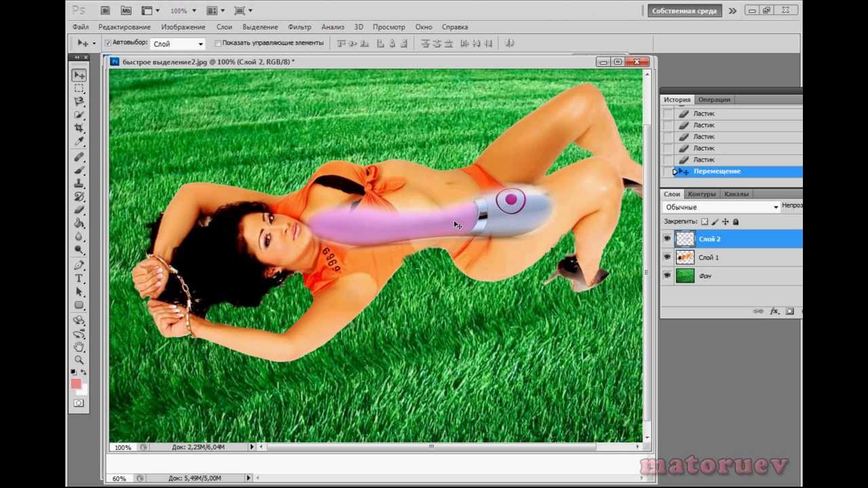The image size is (868, 488).
Task: Select the Clone Stamp tool
Action: tap(79, 184)
